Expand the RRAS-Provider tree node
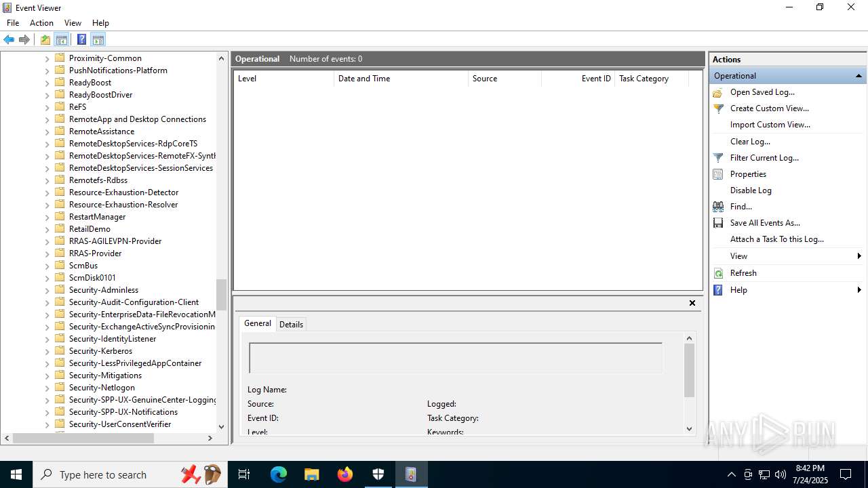868x488 pixels. pyautogui.click(x=47, y=253)
